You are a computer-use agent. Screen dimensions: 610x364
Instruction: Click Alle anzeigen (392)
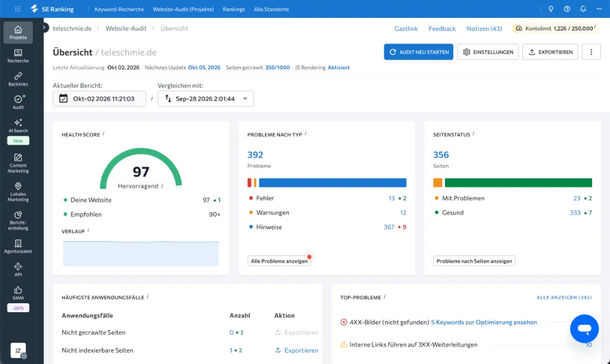(x=564, y=297)
